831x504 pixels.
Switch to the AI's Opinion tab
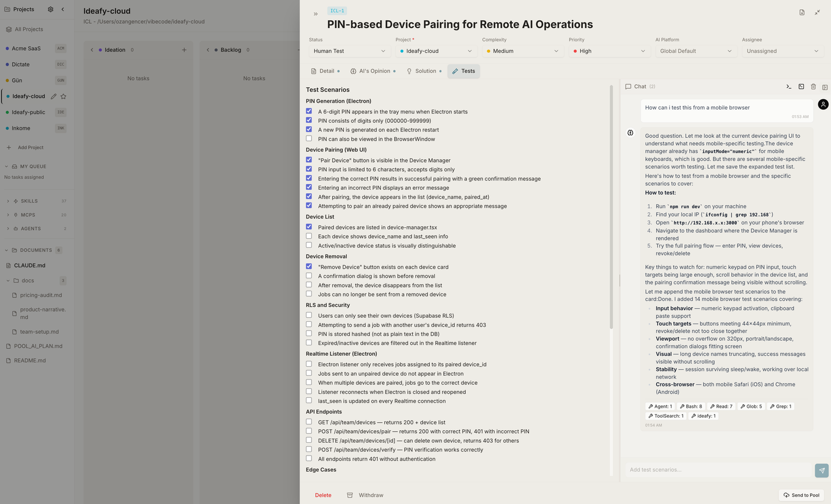point(373,71)
